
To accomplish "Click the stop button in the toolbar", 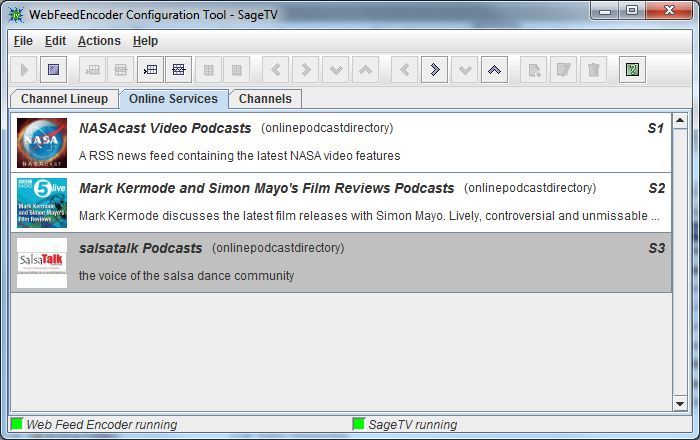I will [x=55, y=70].
